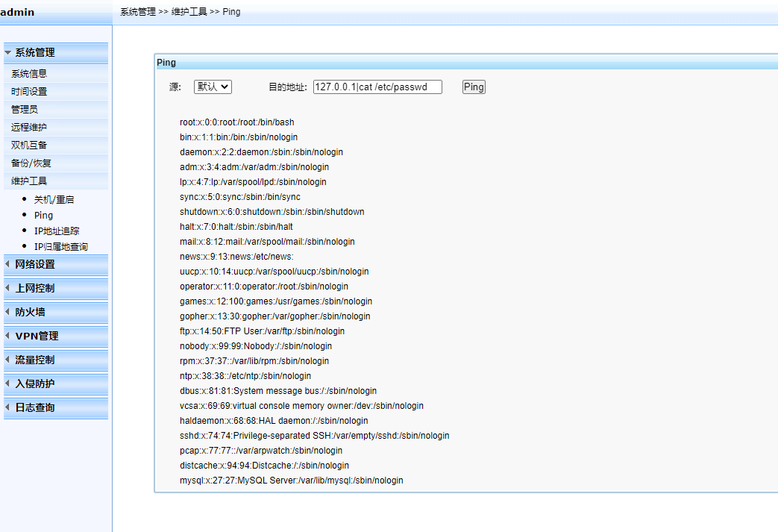778x532 pixels.
Task: Click the lp:x:4:7 output line
Action: (x=253, y=181)
